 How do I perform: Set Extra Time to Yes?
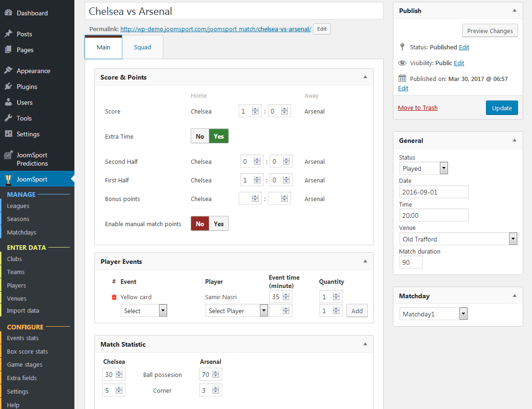click(219, 136)
